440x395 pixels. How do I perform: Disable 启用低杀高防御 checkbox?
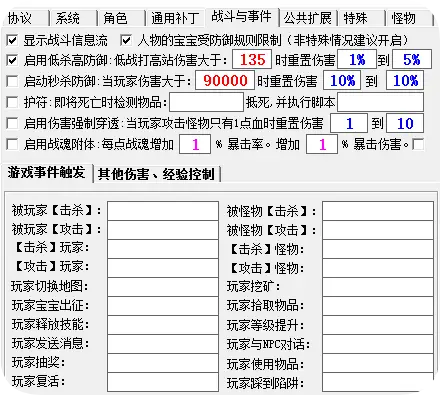click(12, 60)
